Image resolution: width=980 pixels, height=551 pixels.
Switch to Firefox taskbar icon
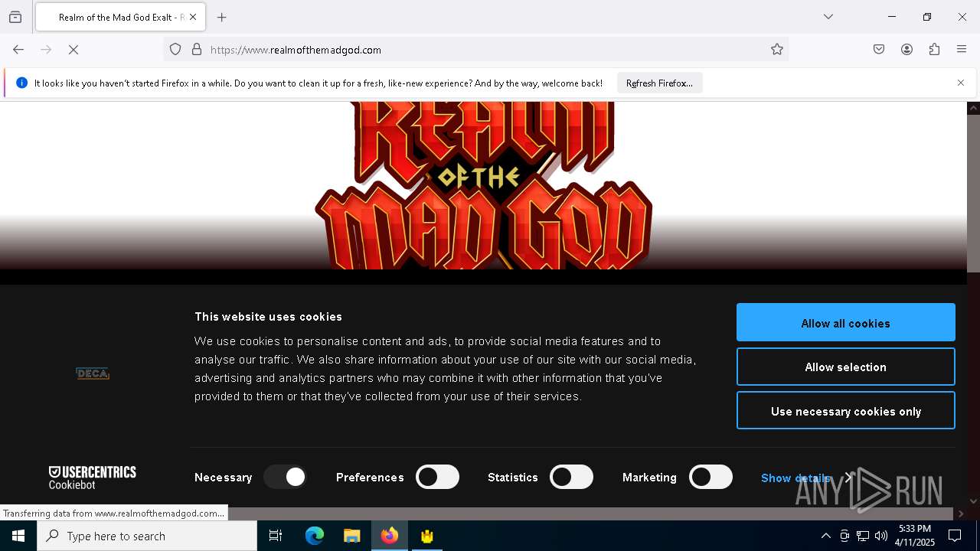pyautogui.click(x=390, y=536)
